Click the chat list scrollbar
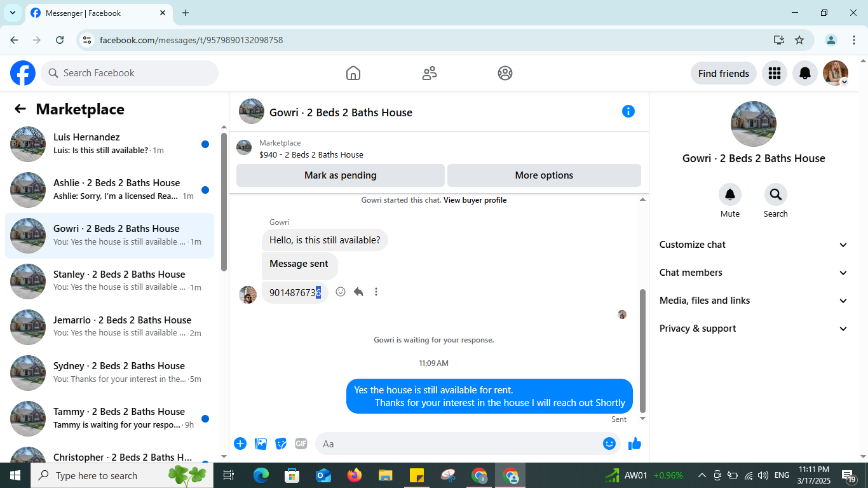 (224, 202)
